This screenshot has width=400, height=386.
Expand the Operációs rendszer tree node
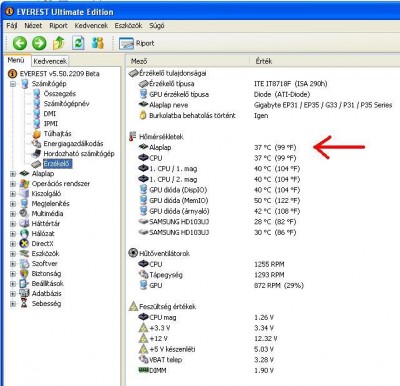(13, 184)
